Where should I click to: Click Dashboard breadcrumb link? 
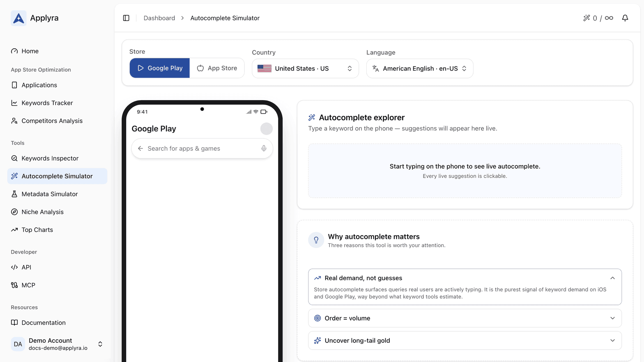[x=159, y=18]
